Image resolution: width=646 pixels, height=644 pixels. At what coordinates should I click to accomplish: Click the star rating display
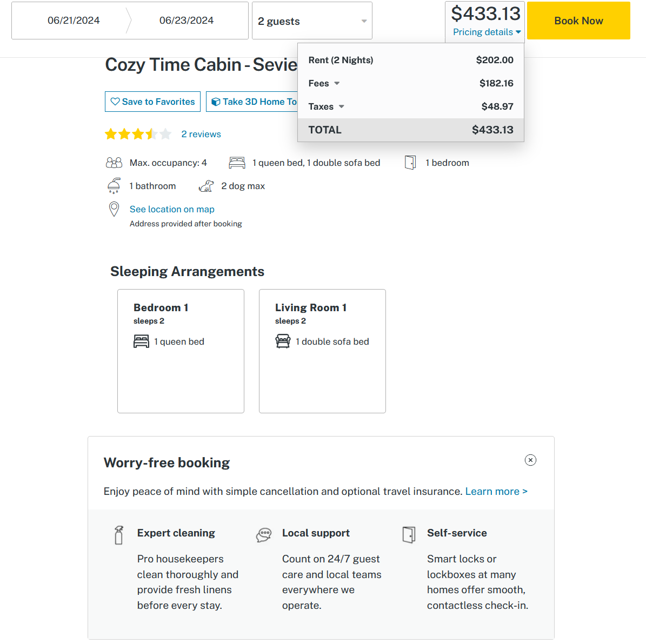[138, 134]
